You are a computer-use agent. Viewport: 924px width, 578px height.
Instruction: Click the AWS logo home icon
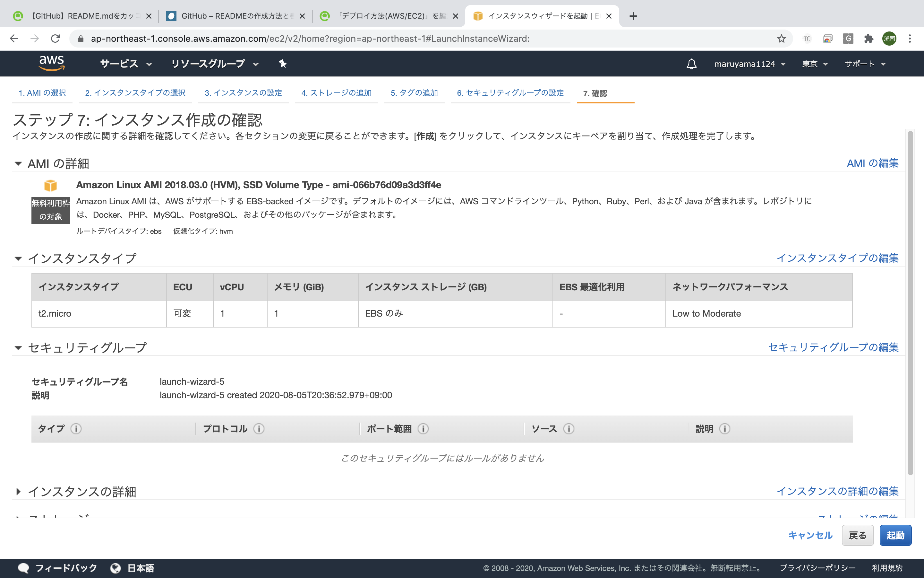pyautogui.click(x=52, y=64)
